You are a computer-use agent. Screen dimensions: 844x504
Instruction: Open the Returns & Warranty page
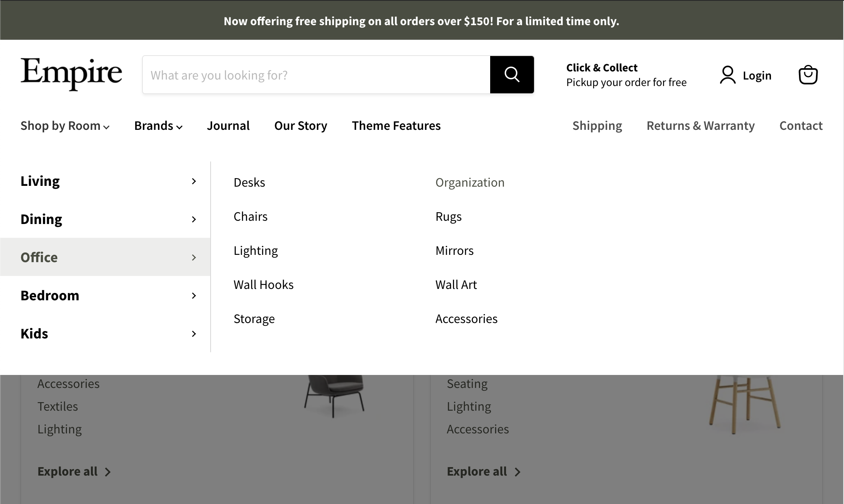pyautogui.click(x=700, y=126)
